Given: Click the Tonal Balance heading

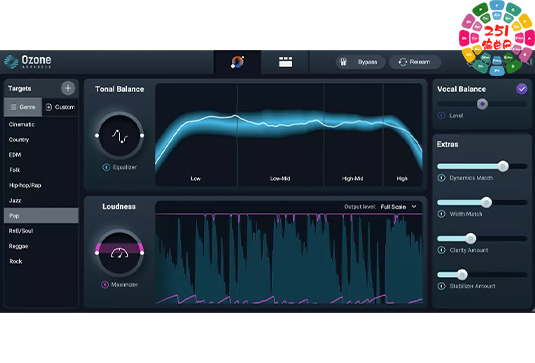Looking at the screenshot, I should click(119, 89).
